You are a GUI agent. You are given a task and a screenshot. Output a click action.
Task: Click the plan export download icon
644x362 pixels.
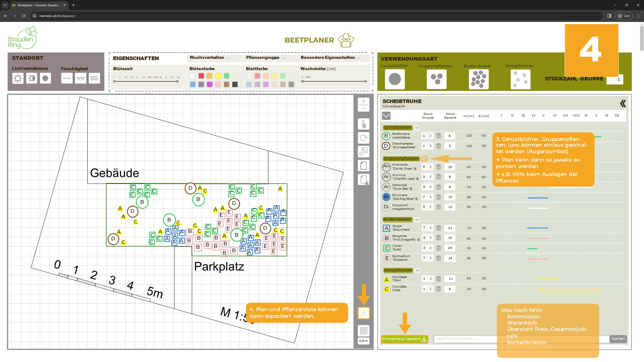[363, 313]
